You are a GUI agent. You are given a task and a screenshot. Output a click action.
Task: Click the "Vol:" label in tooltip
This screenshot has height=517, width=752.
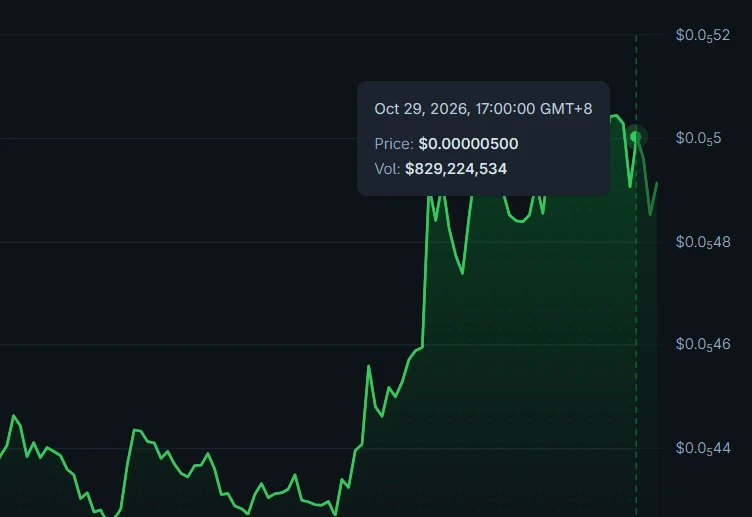point(387,169)
